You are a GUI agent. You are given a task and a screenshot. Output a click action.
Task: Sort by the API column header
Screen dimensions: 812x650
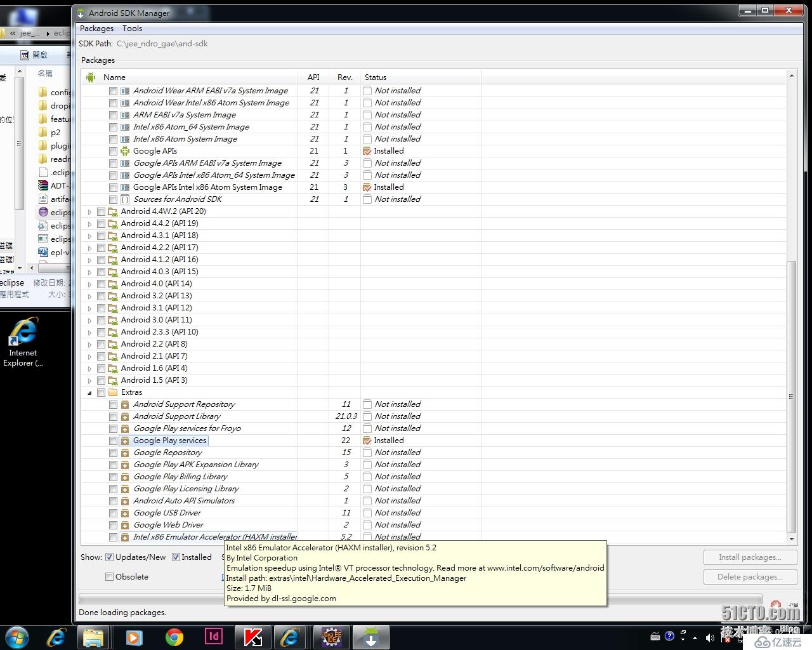coord(313,77)
